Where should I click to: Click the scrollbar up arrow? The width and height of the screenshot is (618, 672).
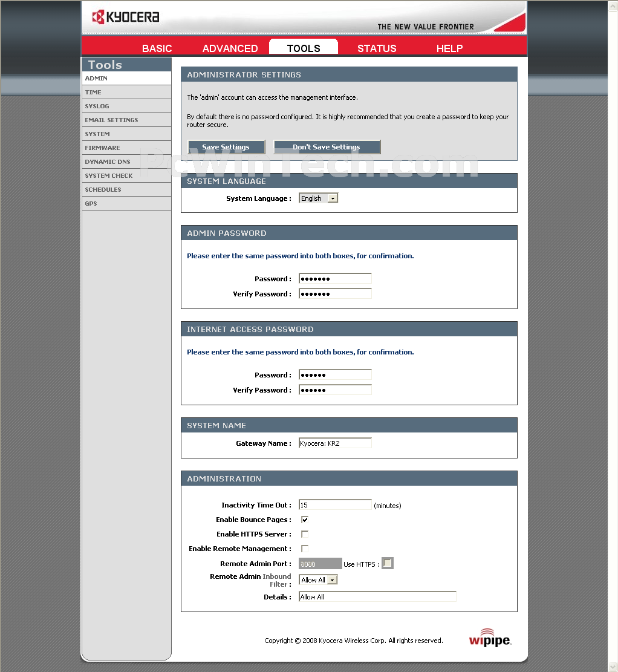[x=613, y=6]
